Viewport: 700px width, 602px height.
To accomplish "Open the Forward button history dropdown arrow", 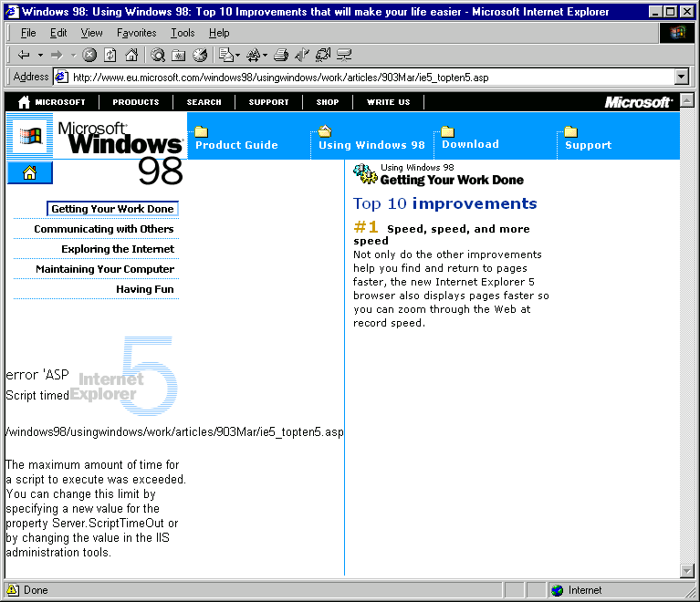I will click(74, 56).
